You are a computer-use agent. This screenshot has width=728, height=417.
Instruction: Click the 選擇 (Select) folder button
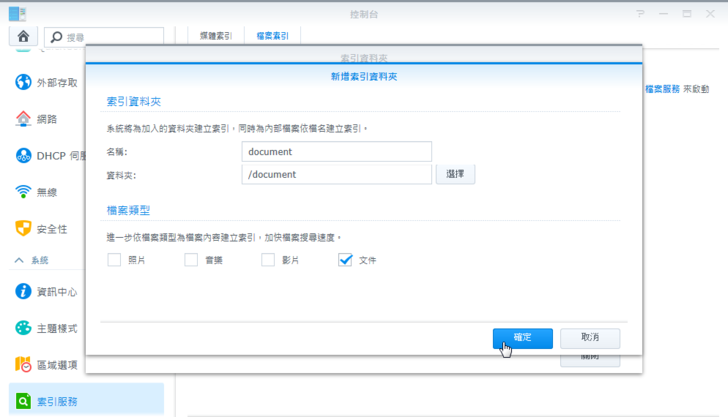[455, 174]
